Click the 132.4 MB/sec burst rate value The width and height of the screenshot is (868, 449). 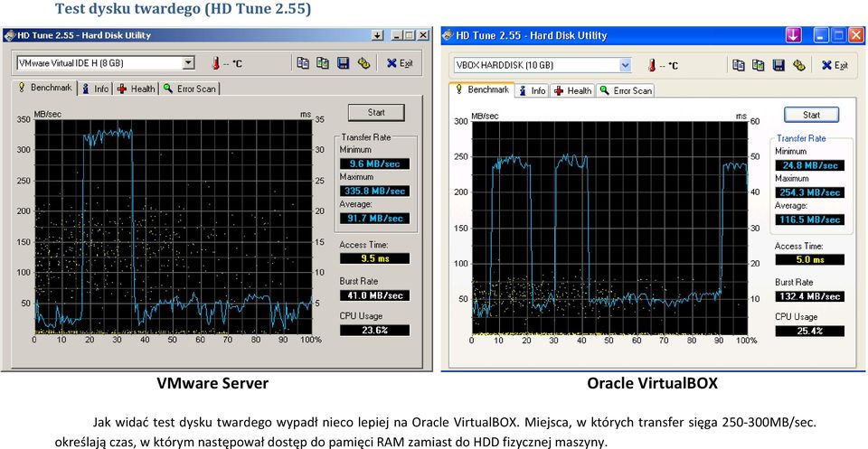pos(810,297)
